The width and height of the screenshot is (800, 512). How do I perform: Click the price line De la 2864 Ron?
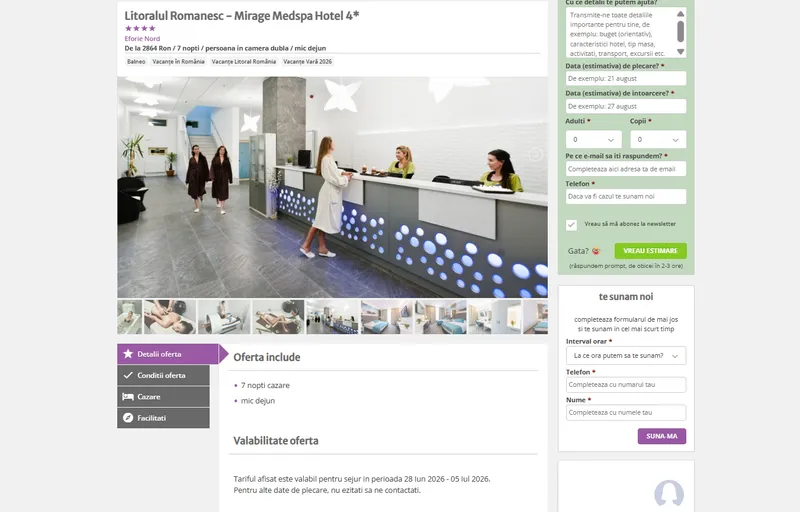point(225,48)
